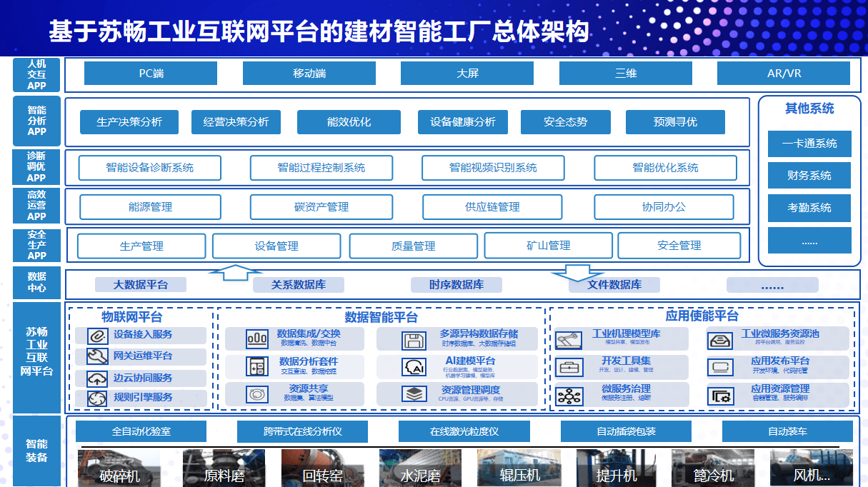
Task: Open the 提升机 equipment photo
Action: click(617, 468)
